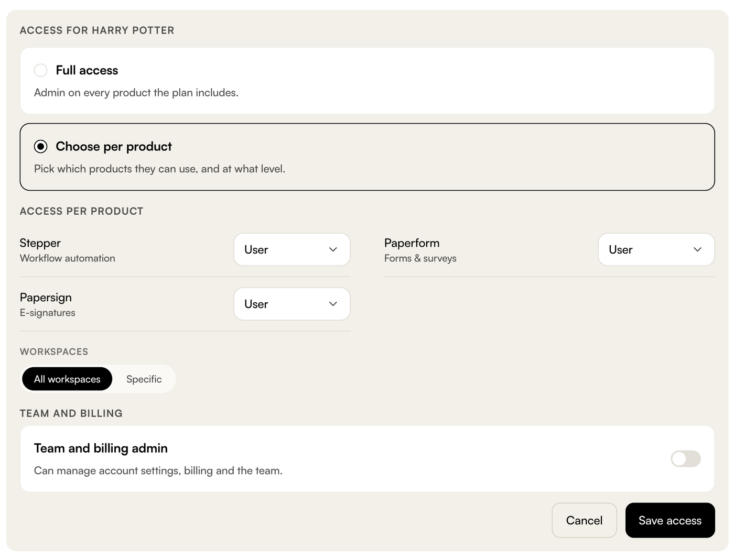The height and width of the screenshot is (560, 734).
Task: Select the Choose per product radio button
Action: pos(41,147)
